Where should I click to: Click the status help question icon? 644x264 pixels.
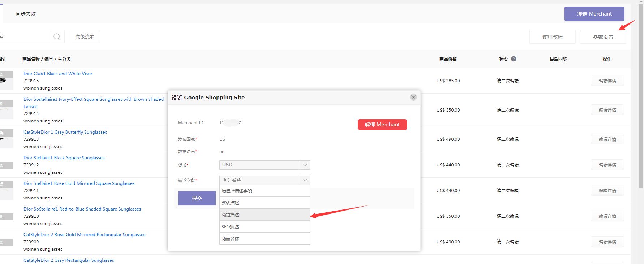coord(514,59)
